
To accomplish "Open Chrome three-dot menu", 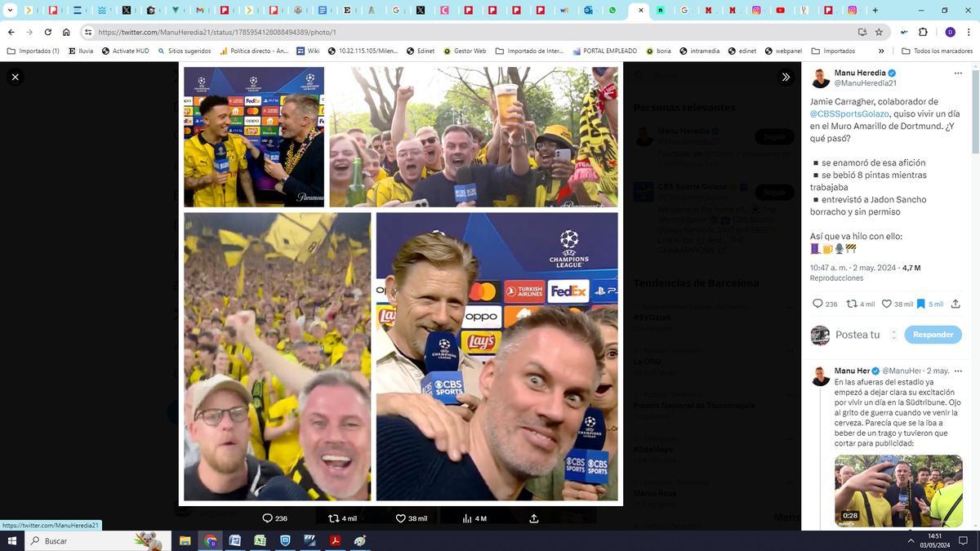I will point(969,32).
